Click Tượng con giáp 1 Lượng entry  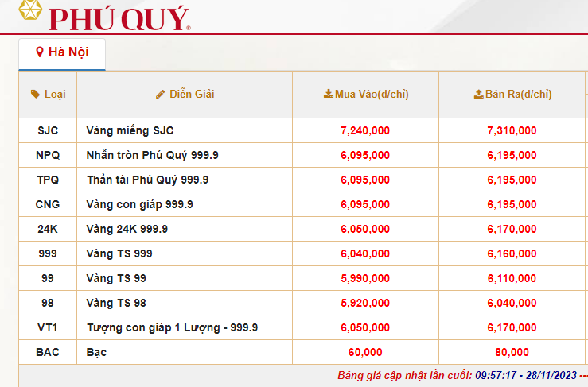click(172, 327)
